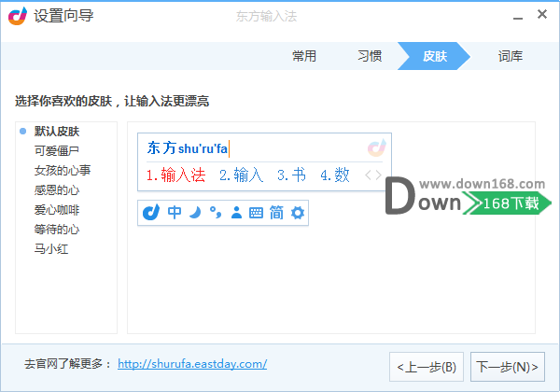Click the Dongfang logo on the status bar
This screenshot has height=392, width=560.
point(150,213)
